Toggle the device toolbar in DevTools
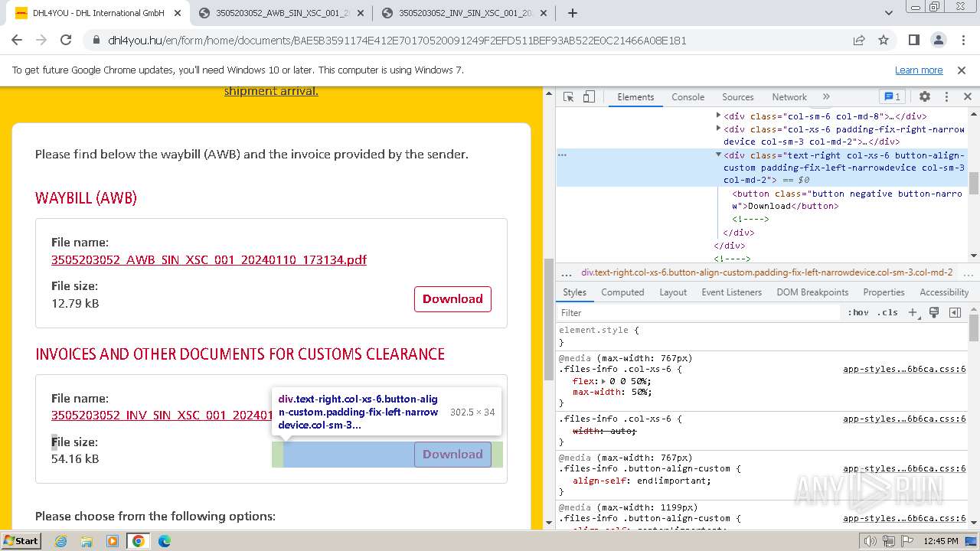Screen dimensions: 980x551 (589, 97)
